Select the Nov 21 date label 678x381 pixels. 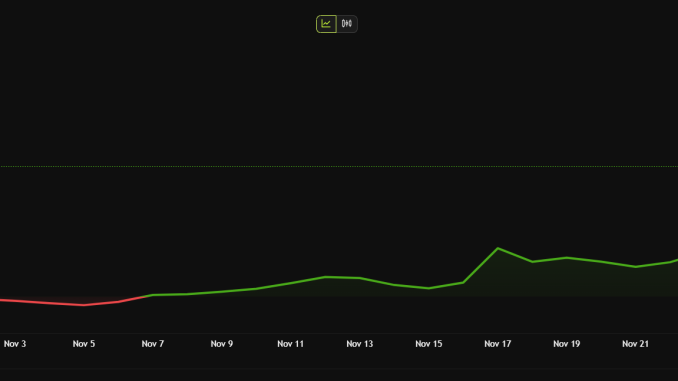[x=635, y=344]
